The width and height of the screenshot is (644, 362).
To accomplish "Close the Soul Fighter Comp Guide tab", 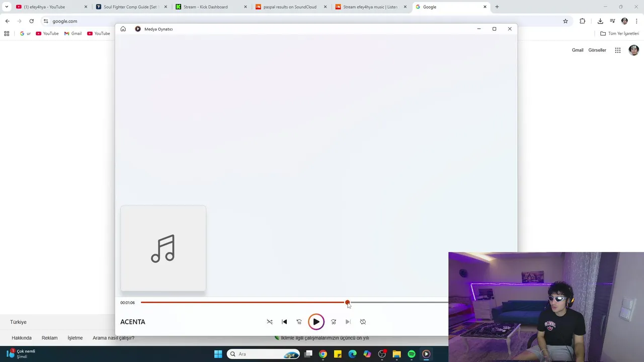I will [x=166, y=7].
